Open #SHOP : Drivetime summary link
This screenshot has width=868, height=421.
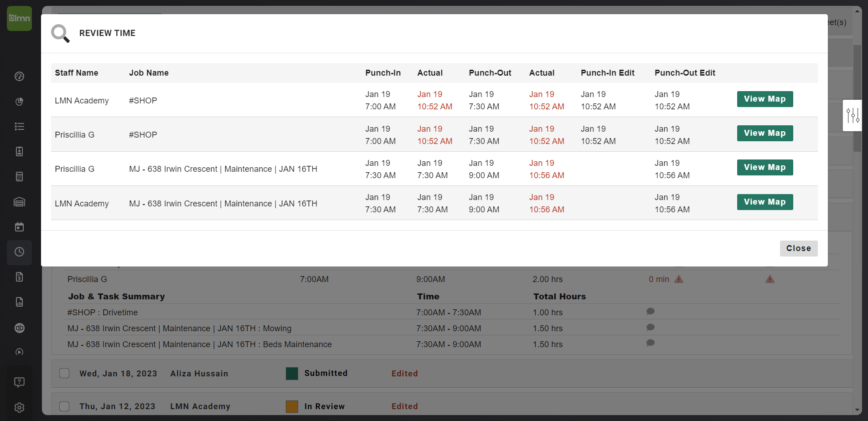(103, 313)
